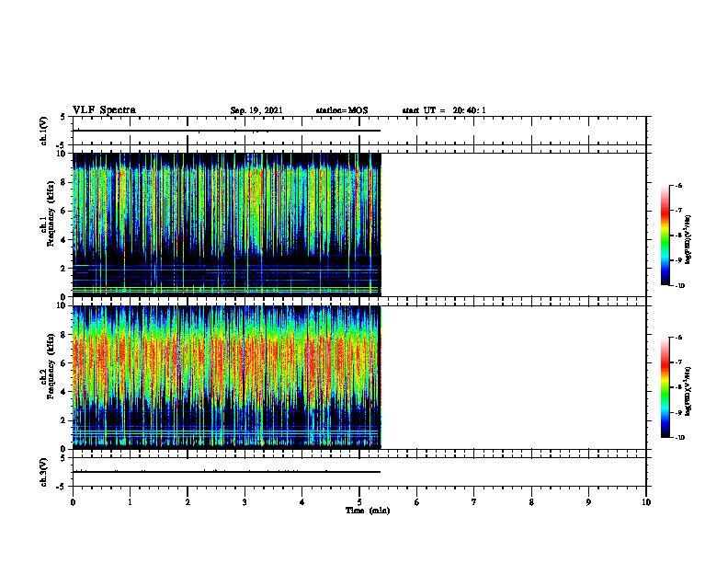728x563 pixels.
Task: Click time axis tick label "4"
Action: (302, 502)
